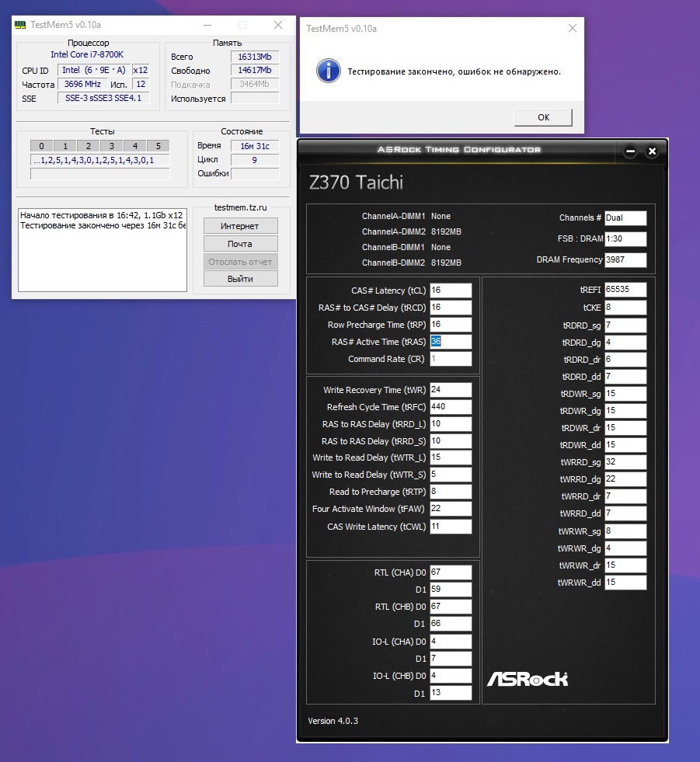Click the Частота value 3696 MHz
The height and width of the screenshot is (762, 700).
point(82,84)
